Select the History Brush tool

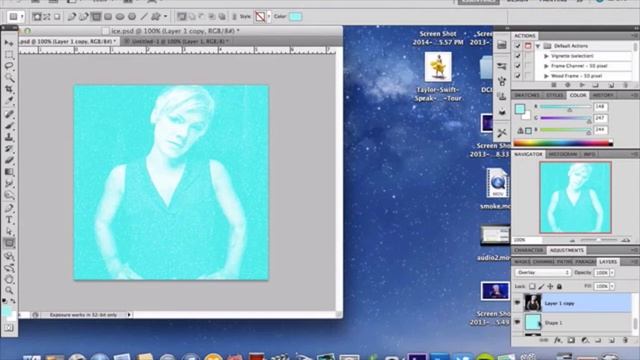pyautogui.click(x=9, y=149)
